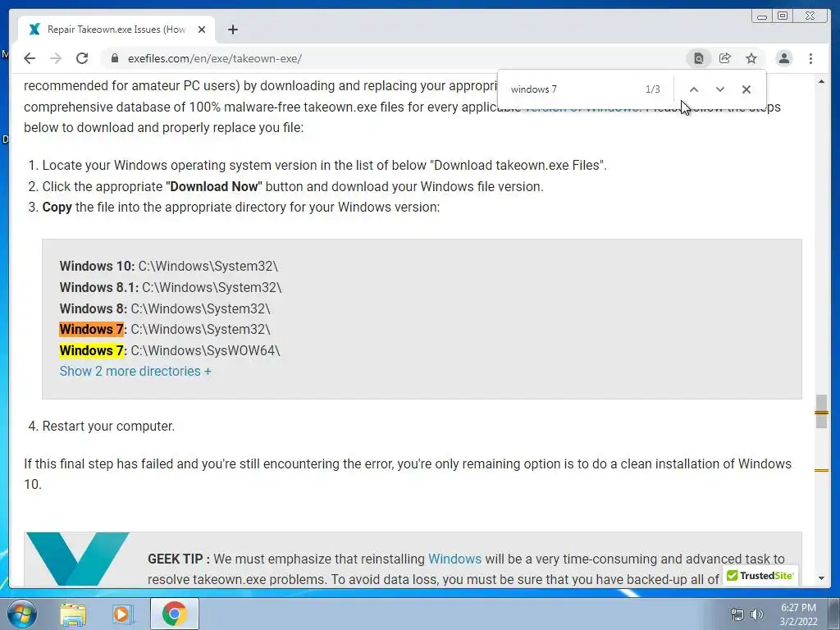Click the page scrollbar up arrow
This screenshot has width=840, height=630.
tap(821, 81)
